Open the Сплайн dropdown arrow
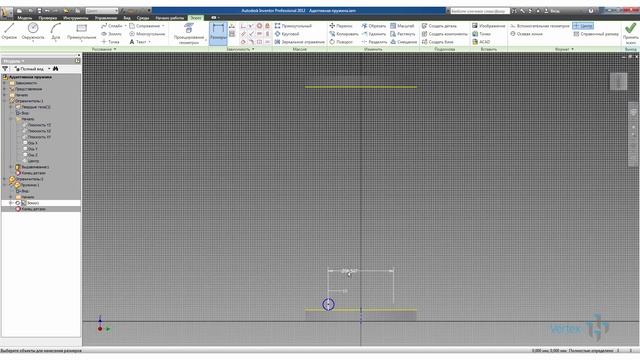Viewport: 640px width, 360px height. [125, 26]
